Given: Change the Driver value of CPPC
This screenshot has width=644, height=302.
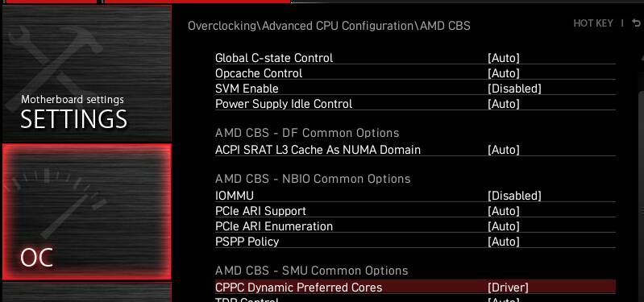Looking at the screenshot, I should click(x=508, y=288).
